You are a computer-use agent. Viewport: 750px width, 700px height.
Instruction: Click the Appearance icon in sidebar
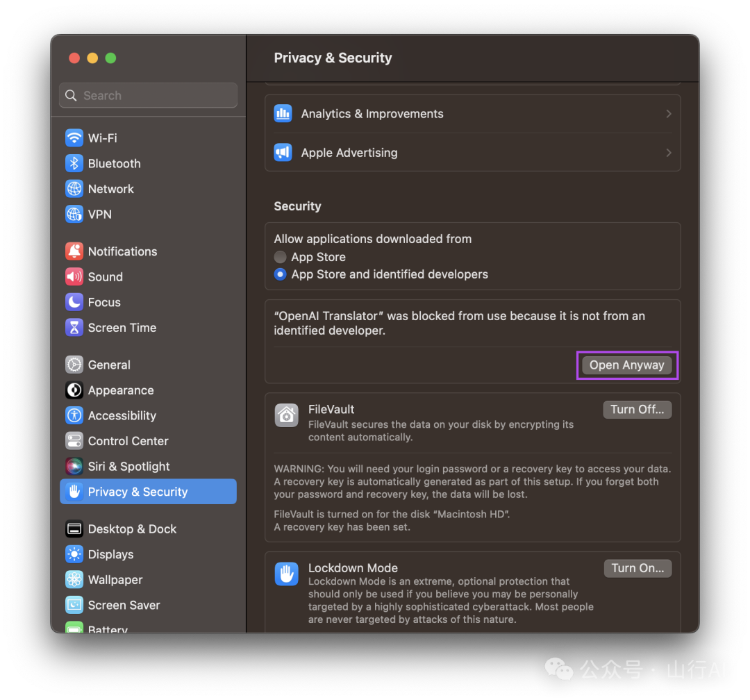[74, 390]
